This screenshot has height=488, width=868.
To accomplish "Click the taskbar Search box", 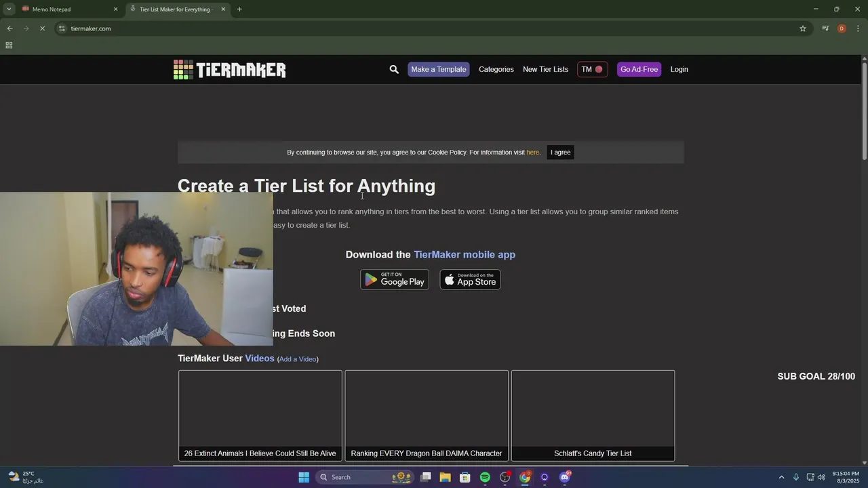I will tap(365, 477).
